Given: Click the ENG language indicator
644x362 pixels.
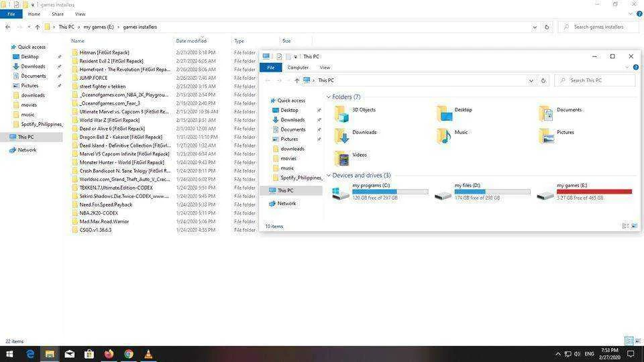Looking at the screenshot, I should coord(590,354).
